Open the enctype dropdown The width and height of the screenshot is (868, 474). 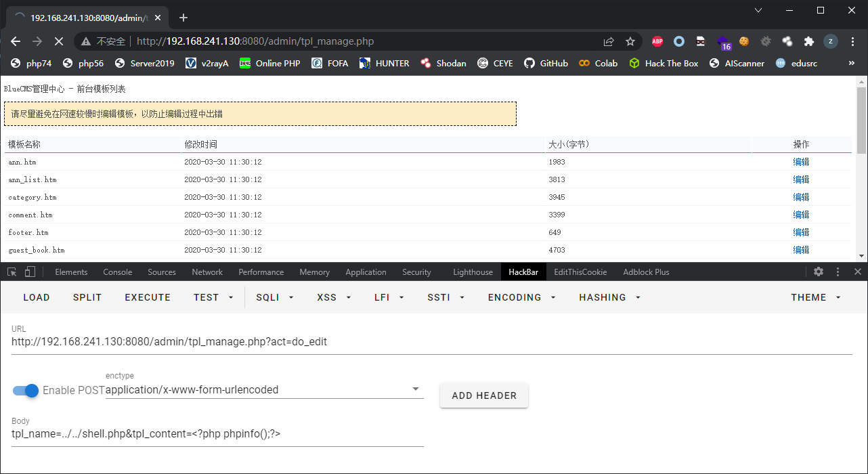point(264,389)
